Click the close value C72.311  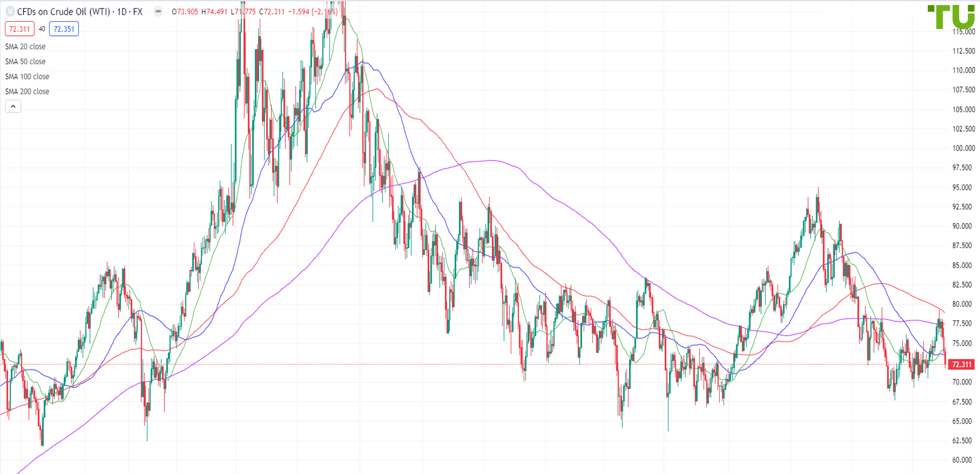272,11
